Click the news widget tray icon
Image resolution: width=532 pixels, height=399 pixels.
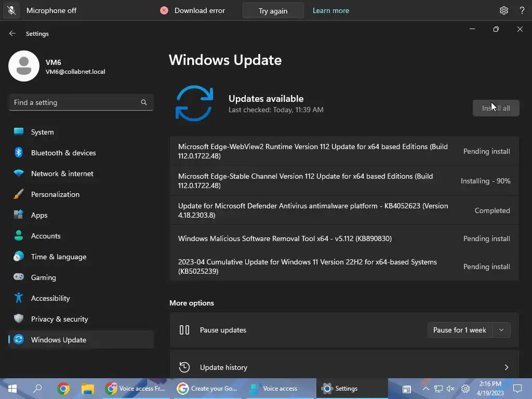[406, 389]
